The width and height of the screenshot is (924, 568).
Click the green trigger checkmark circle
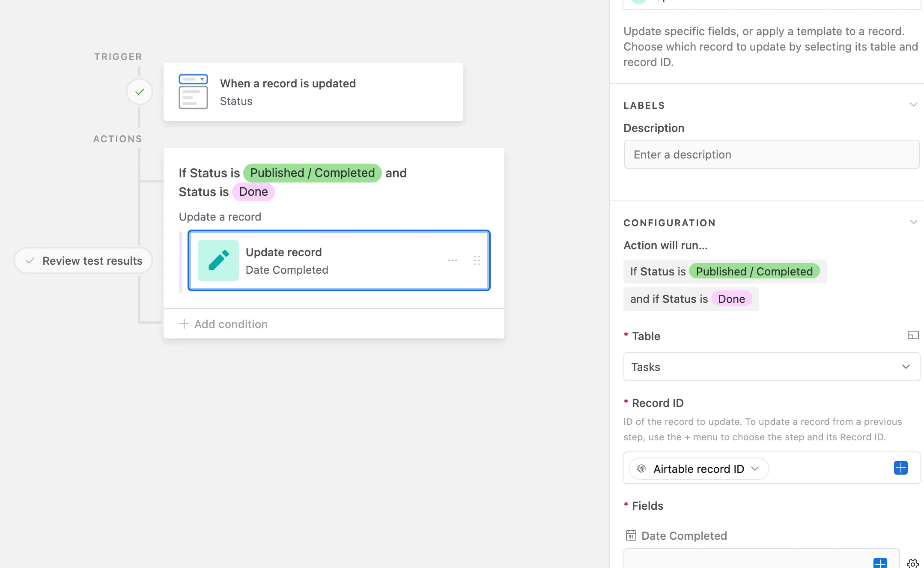click(140, 92)
